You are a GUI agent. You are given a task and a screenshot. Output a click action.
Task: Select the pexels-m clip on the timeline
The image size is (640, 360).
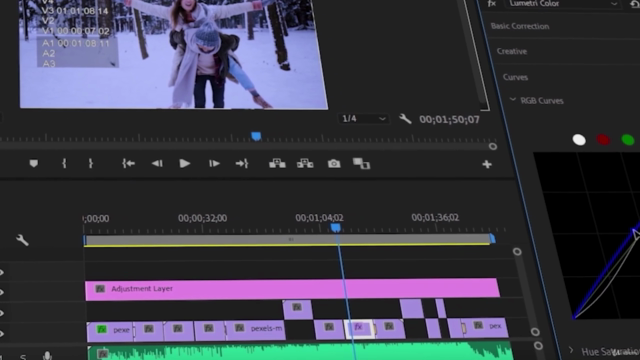click(x=256, y=329)
